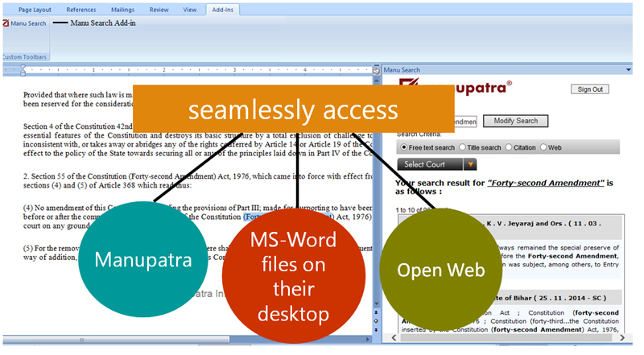Viewport: 644px width, 355px height.
Task: Select the Free text search radio button
Action: click(x=404, y=148)
